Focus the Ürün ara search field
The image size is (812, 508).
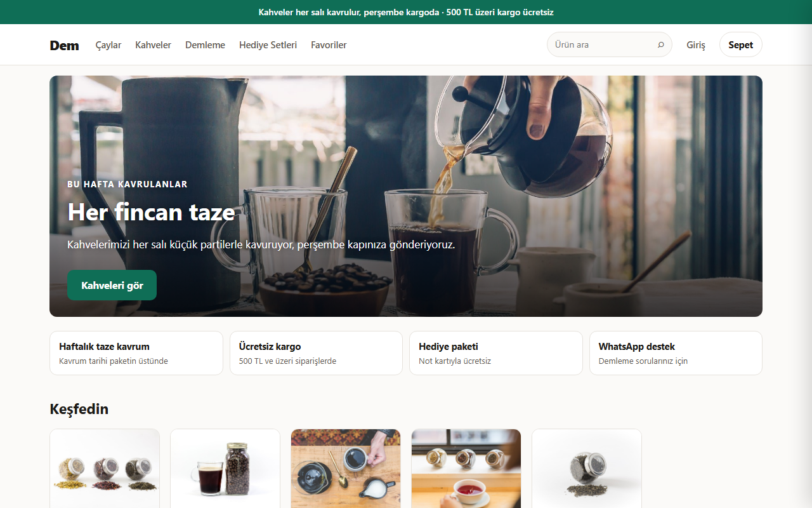point(609,44)
